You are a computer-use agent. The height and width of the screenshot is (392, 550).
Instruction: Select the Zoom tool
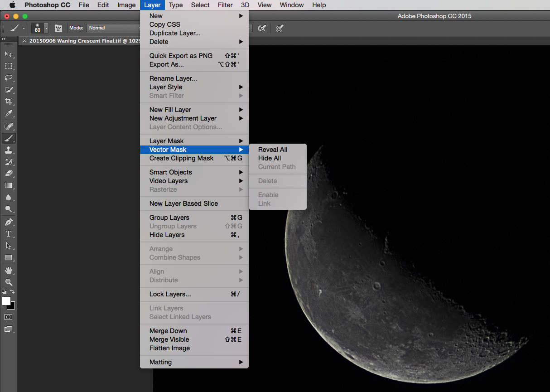9,282
